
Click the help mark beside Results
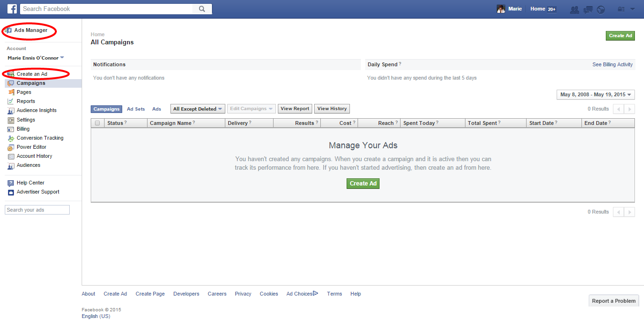click(317, 123)
